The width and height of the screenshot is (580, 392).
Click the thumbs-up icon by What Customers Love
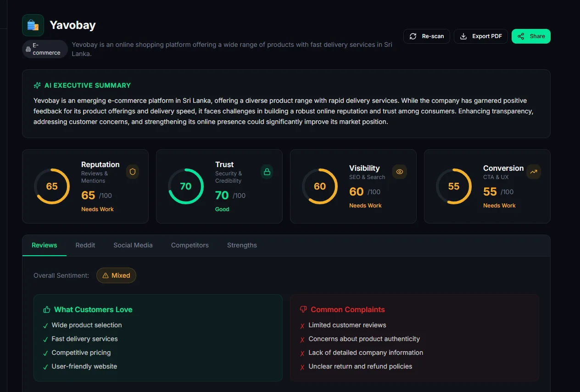point(46,310)
